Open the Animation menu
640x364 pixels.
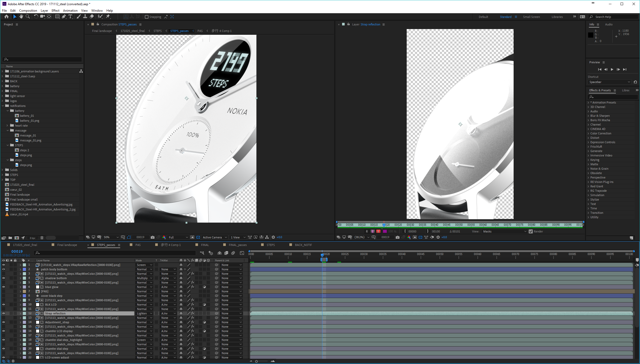point(70,11)
